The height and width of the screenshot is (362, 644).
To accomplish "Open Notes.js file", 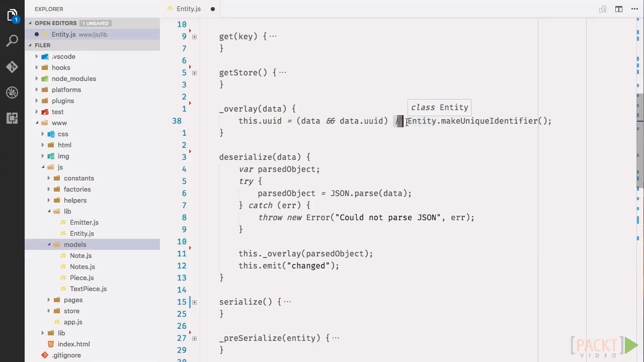I will (x=83, y=266).
